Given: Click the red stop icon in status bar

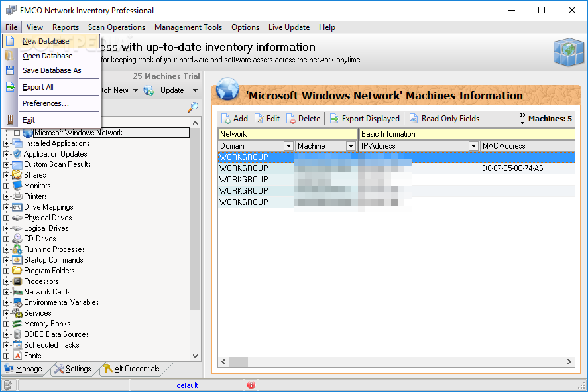Looking at the screenshot, I should [251, 385].
